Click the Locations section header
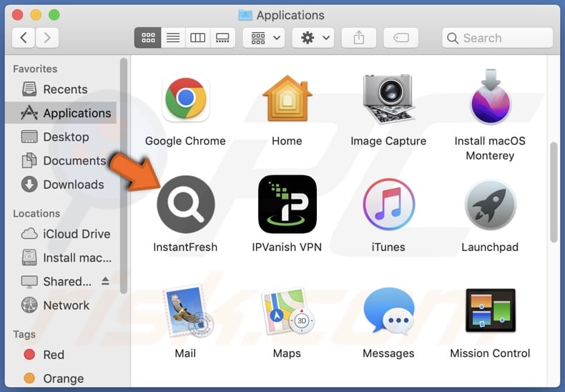Image resolution: width=565 pixels, height=392 pixels. 36,213
